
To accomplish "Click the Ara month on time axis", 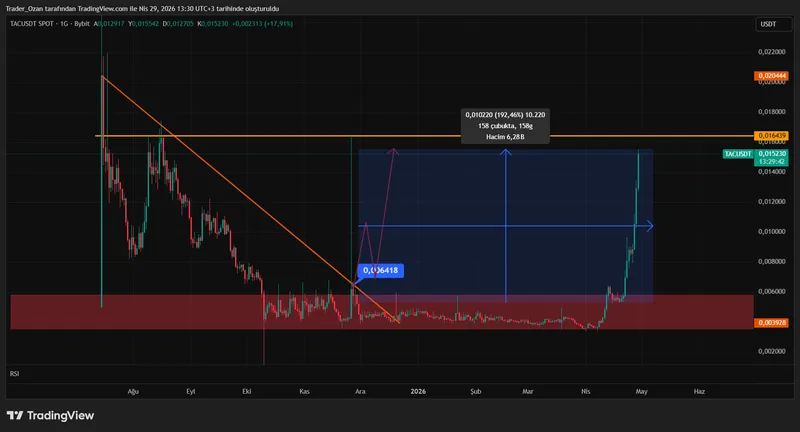I will (x=360, y=392).
